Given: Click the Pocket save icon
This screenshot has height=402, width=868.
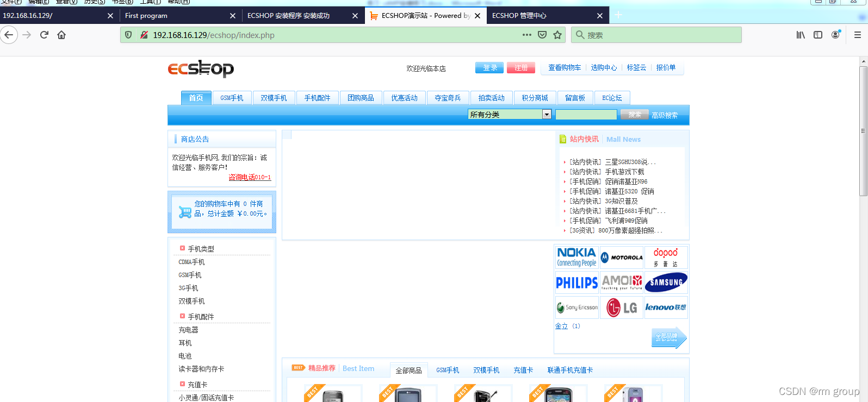Looking at the screenshot, I should pos(542,35).
